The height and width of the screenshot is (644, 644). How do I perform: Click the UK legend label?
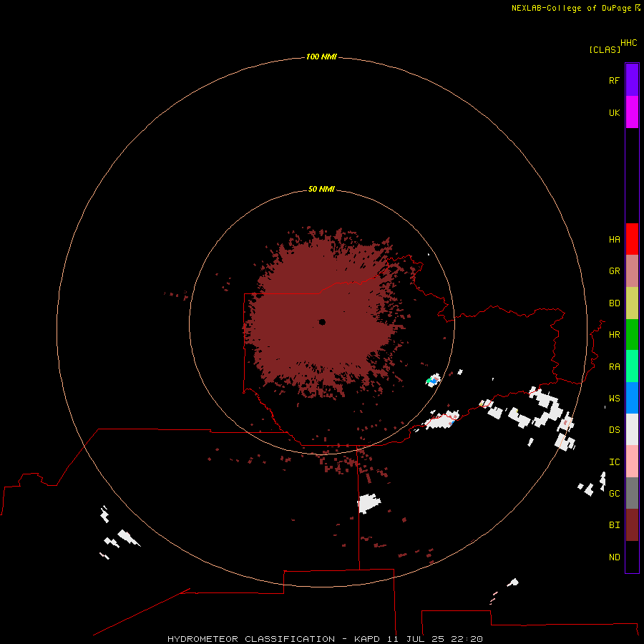[x=614, y=112]
